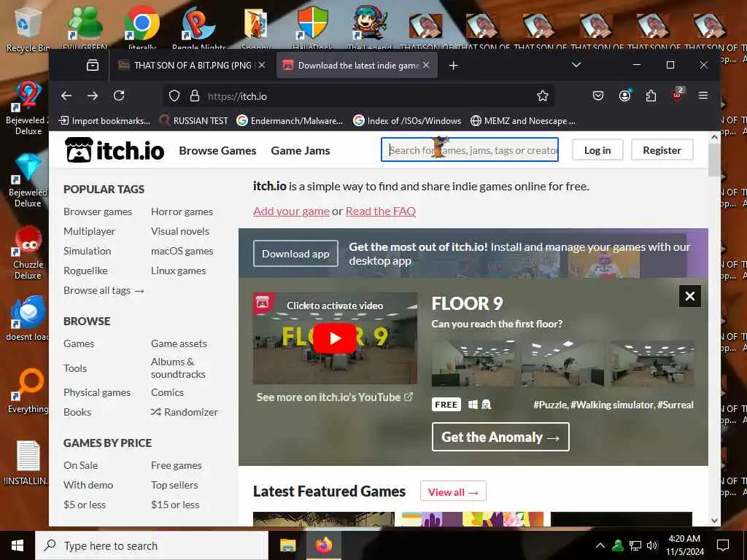Play the Floor 9 YouTube video

coord(334,338)
